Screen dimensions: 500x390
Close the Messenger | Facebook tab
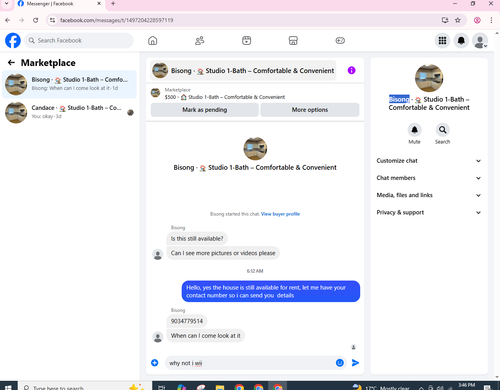tap(99, 4)
